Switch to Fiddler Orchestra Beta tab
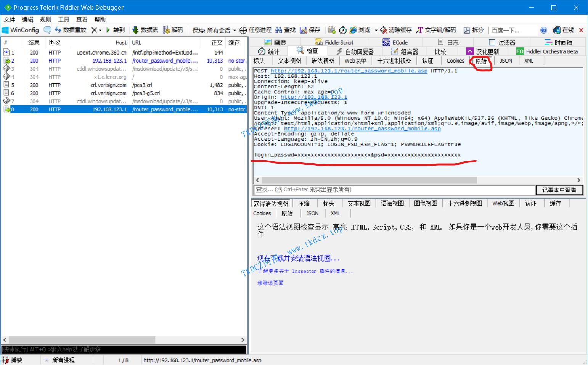This screenshot has width=588, height=365. click(547, 51)
